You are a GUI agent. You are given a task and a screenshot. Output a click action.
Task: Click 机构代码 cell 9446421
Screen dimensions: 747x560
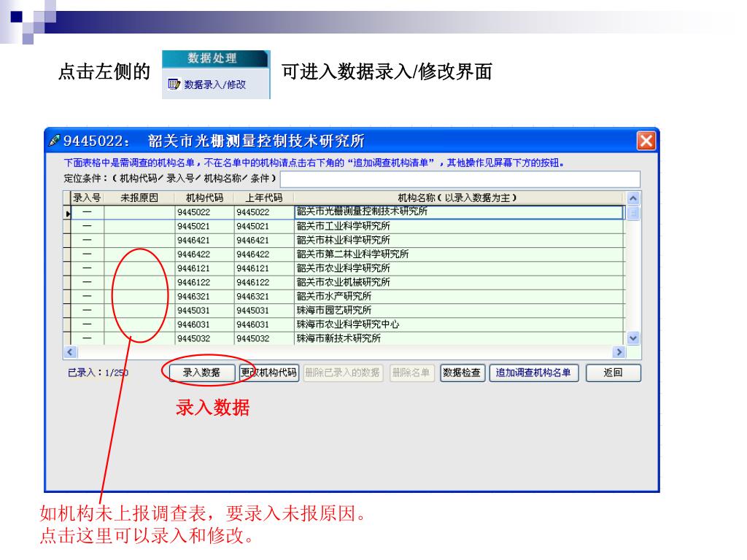click(x=205, y=240)
